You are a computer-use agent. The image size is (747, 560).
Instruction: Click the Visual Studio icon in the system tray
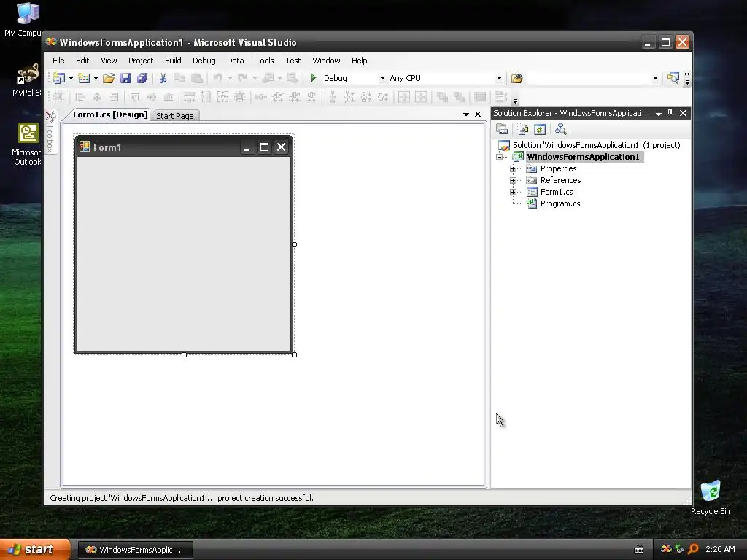tap(666, 549)
